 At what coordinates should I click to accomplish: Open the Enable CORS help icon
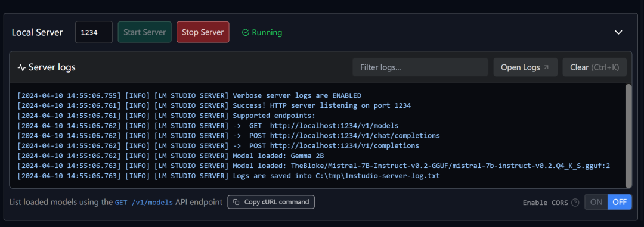575,203
